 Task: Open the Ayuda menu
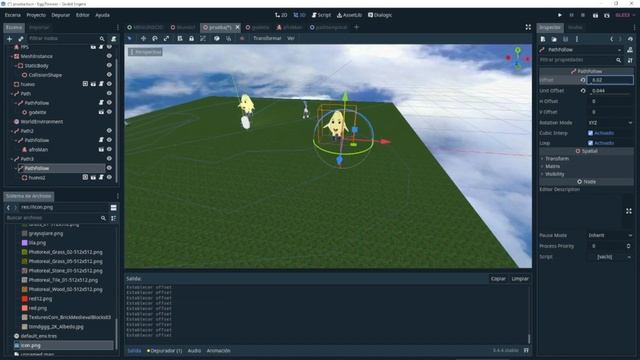point(102,15)
